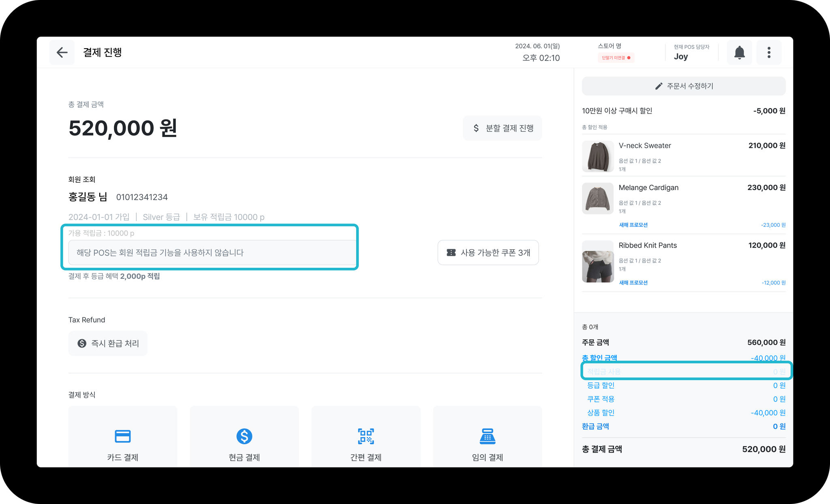The height and width of the screenshot is (504, 830).
Task: Click the disabled 적립금 input field
Action: [x=212, y=252]
